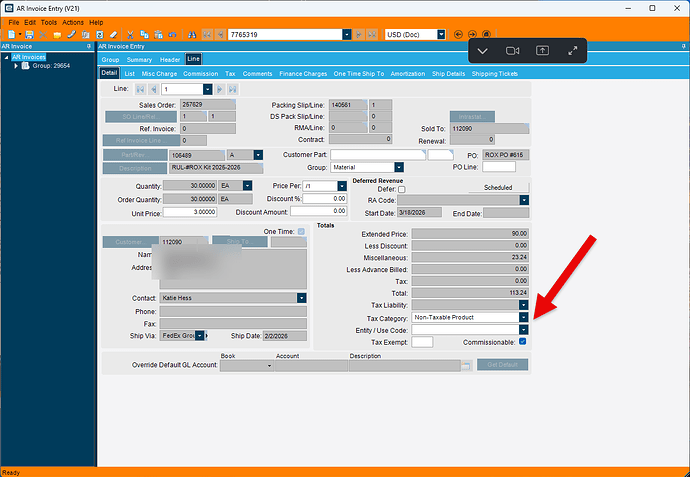Open the Price Per dropdown

(x=342, y=186)
